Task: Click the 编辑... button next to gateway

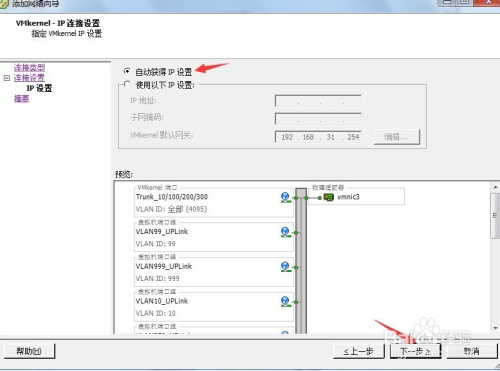Action: [x=397, y=137]
